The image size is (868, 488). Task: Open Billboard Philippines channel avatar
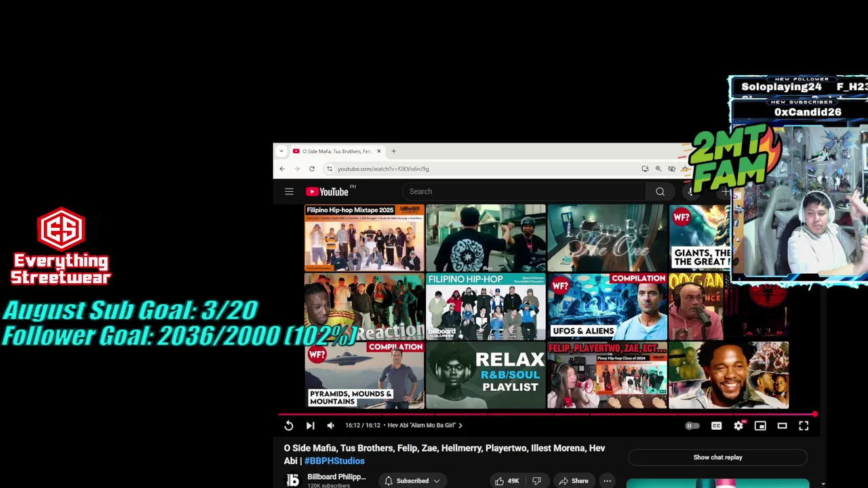click(293, 480)
